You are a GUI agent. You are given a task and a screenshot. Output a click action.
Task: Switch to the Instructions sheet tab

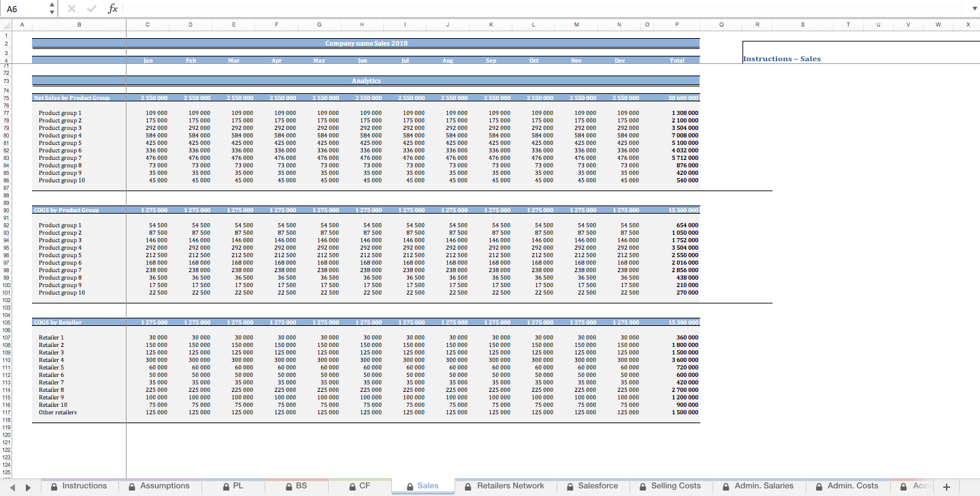pos(78,486)
